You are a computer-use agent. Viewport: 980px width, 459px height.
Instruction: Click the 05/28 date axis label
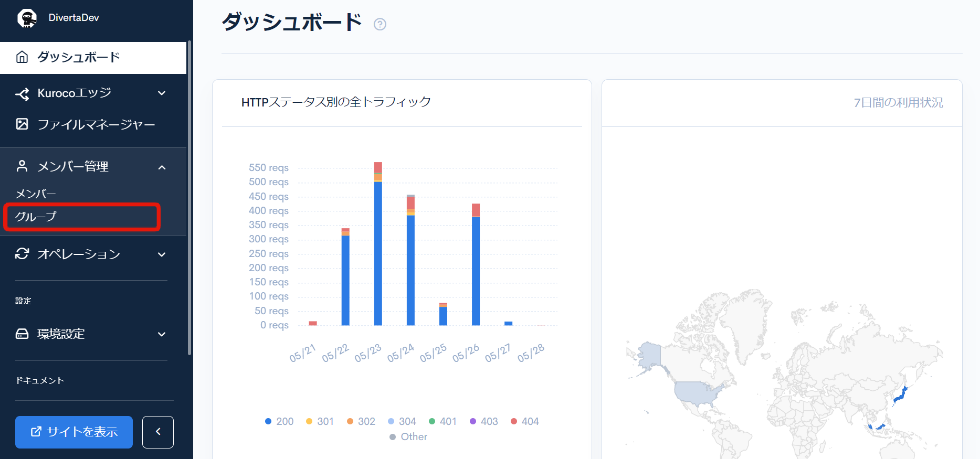(531, 353)
